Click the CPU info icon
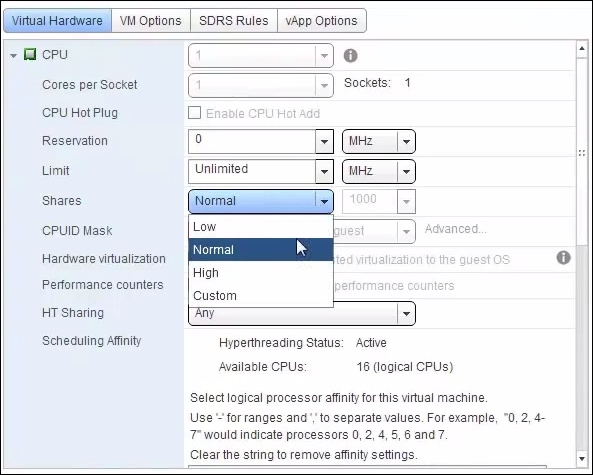This screenshot has height=475, width=593. click(350, 56)
